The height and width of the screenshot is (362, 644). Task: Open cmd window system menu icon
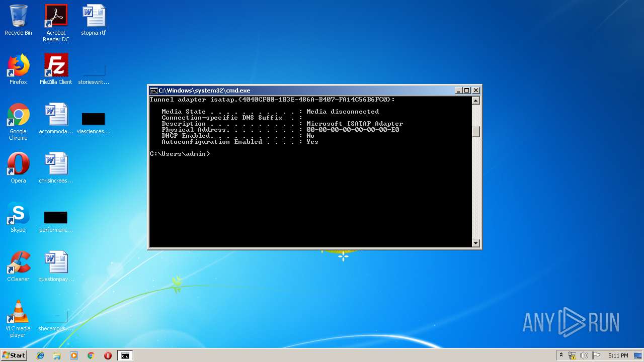[x=153, y=90]
